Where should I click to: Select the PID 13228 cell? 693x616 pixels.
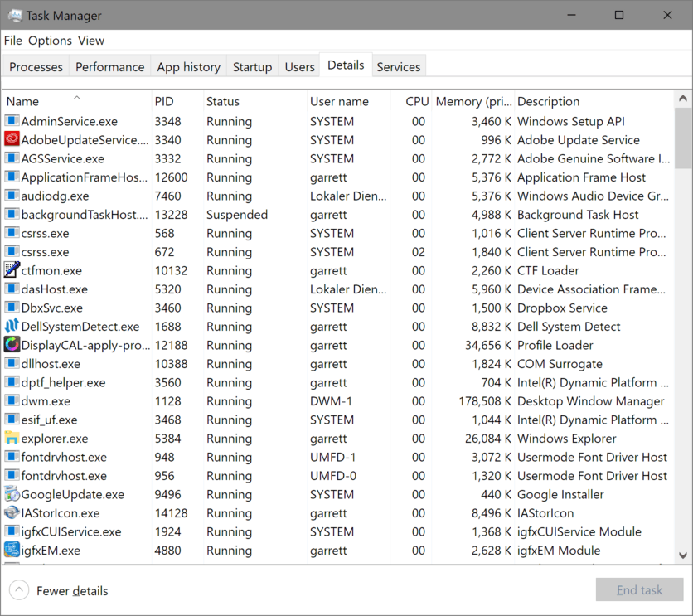[x=171, y=215]
